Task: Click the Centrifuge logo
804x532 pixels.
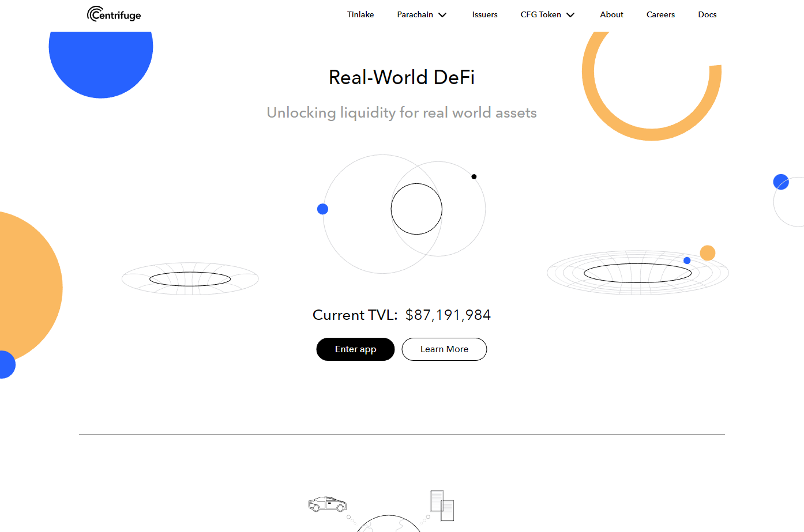Action: click(x=114, y=14)
